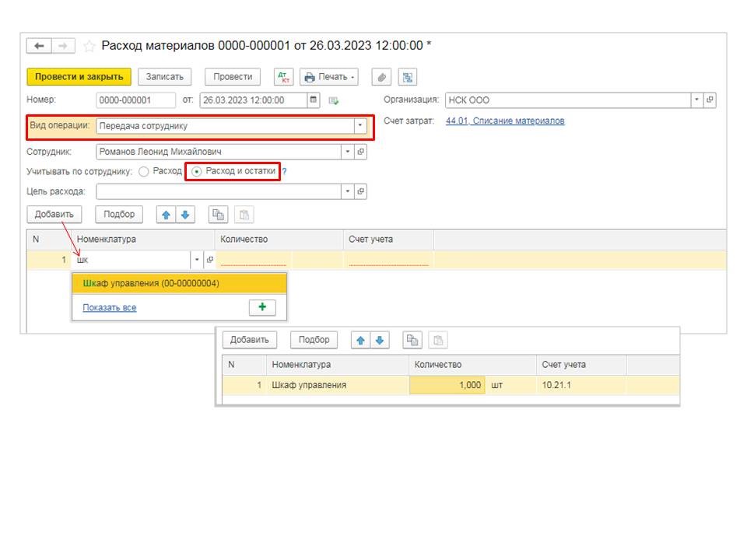Click Номенклатура column header in upper table
Viewport: 747px width, 560px height.
143,240
